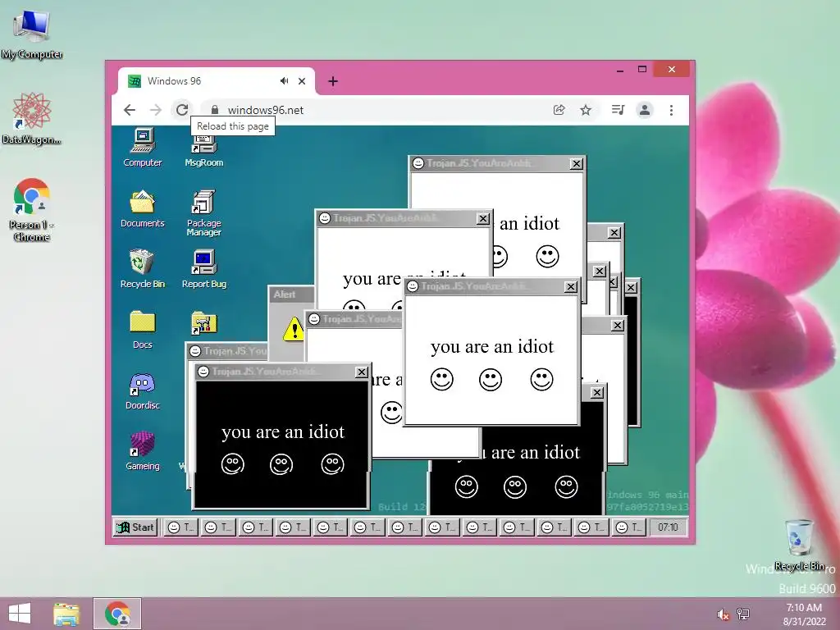The height and width of the screenshot is (630, 840).
Task: Open the Windows Start button in taskbar
Action: [20, 614]
